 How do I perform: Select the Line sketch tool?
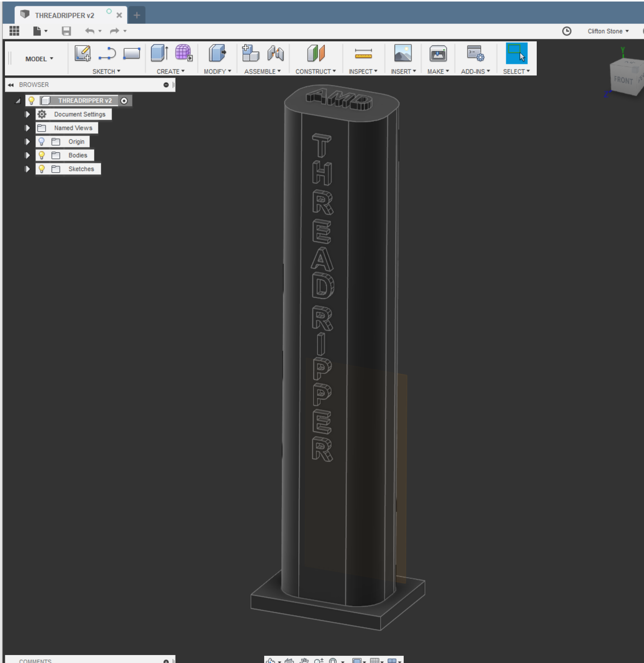pos(107,53)
